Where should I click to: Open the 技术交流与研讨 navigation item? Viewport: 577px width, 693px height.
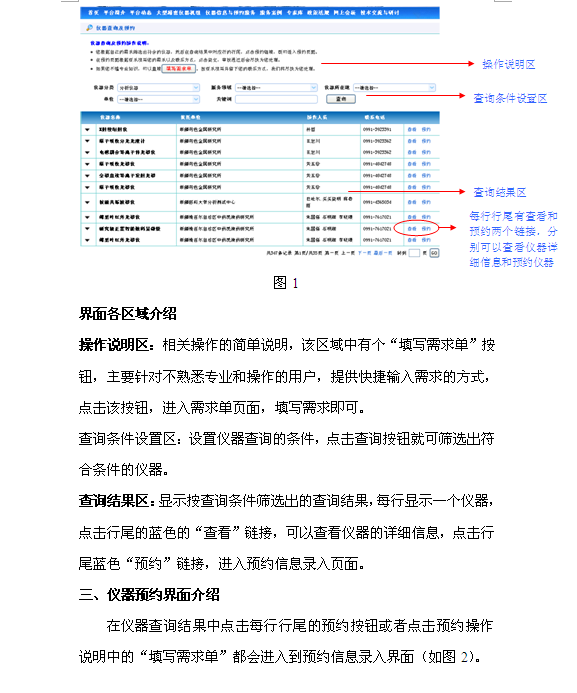point(380,13)
